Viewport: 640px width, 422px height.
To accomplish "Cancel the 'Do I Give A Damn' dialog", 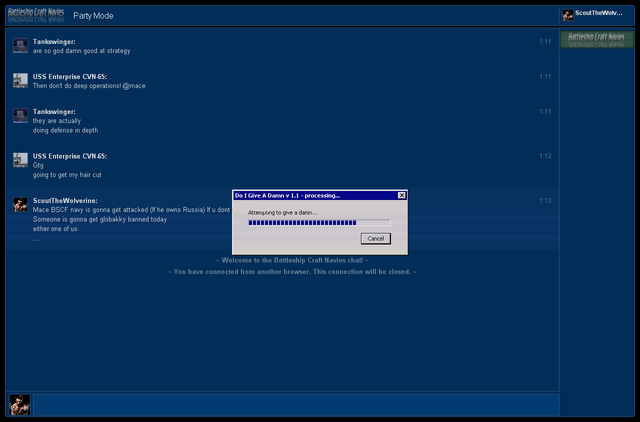I will 376,239.
